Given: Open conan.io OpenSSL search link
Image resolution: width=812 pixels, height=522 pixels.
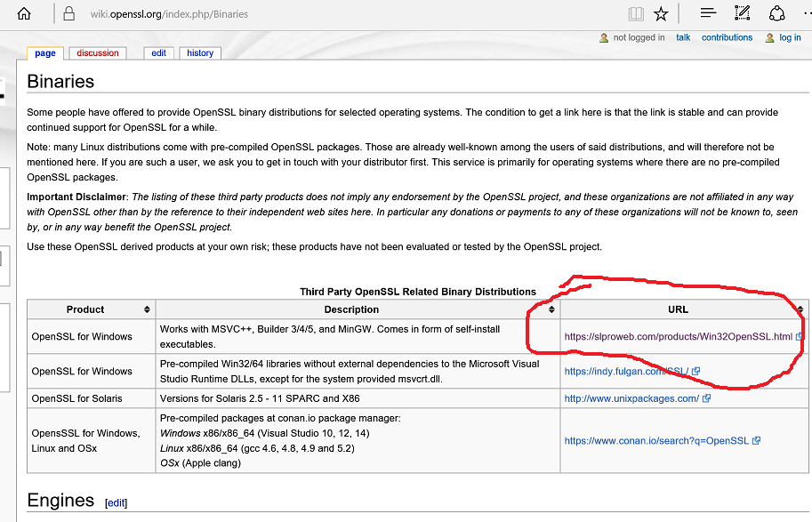Looking at the screenshot, I should coord(656,440).
